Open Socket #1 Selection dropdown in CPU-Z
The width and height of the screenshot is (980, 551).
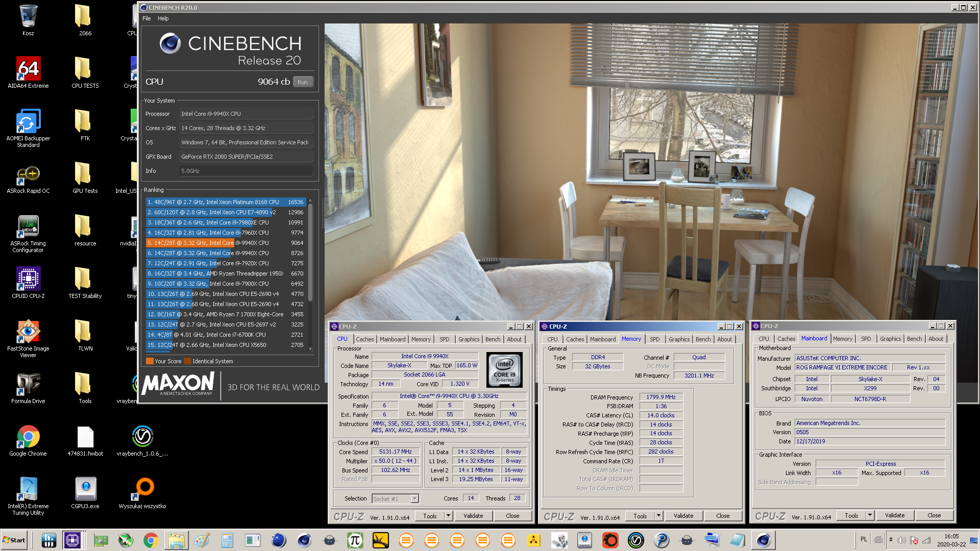[395, 499]
